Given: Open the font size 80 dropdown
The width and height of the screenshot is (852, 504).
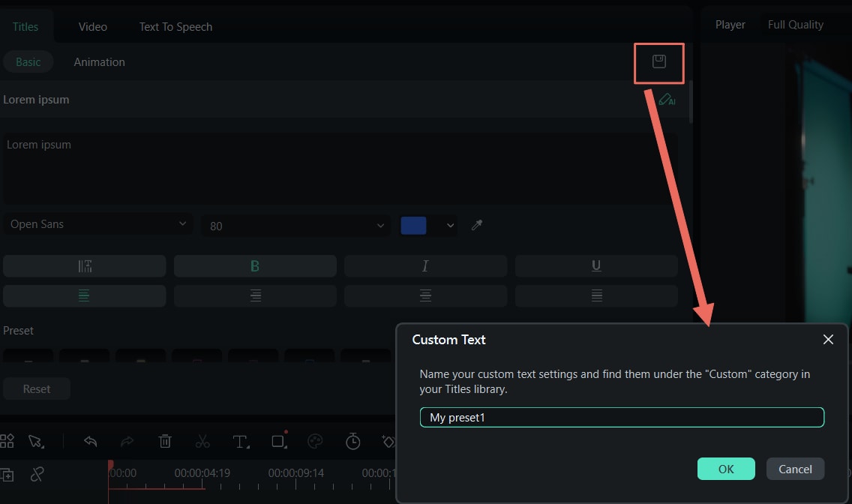Looking at the screenshot, I should 295,226.
